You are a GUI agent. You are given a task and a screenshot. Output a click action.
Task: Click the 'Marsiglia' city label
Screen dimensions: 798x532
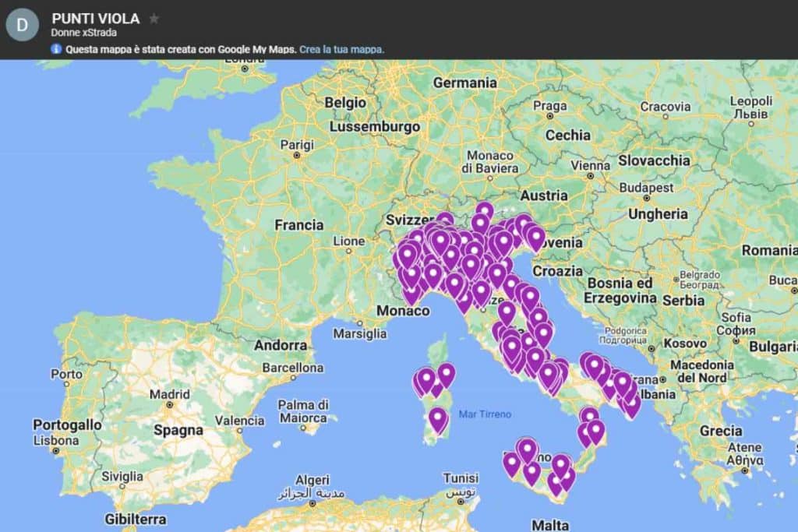coord(360,334)
